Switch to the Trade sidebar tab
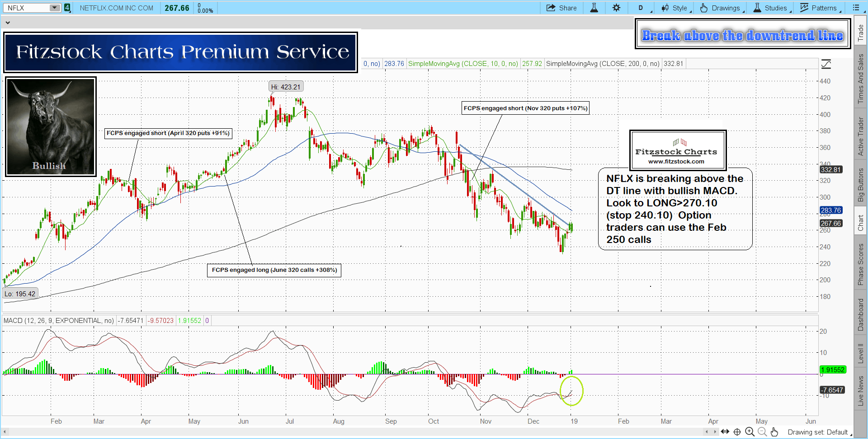 click(x=861, y=33)
